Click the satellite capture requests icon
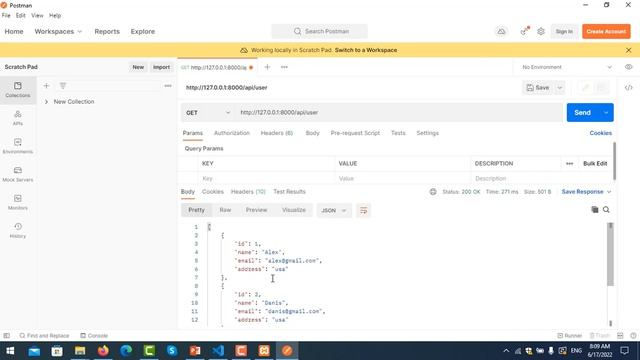 524,31
